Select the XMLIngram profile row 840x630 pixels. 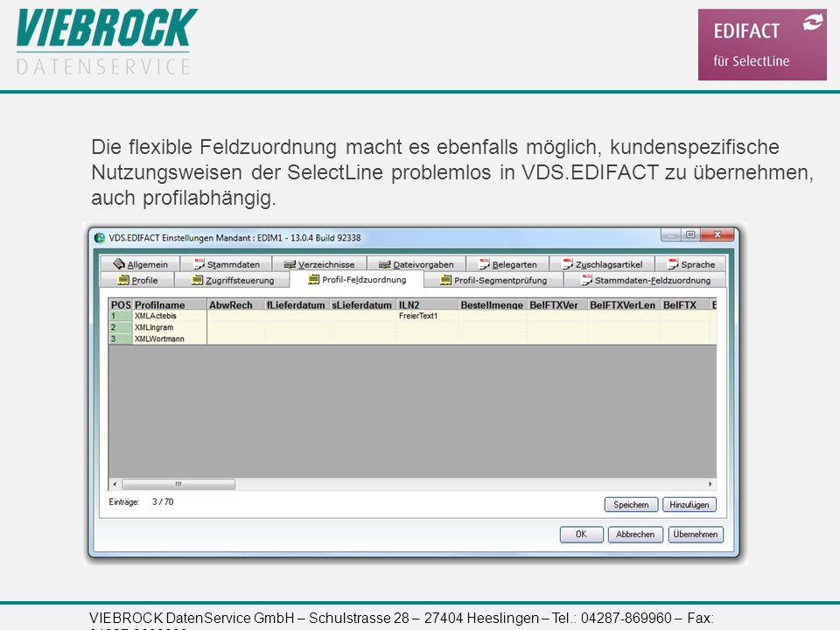tap(412, 327)
